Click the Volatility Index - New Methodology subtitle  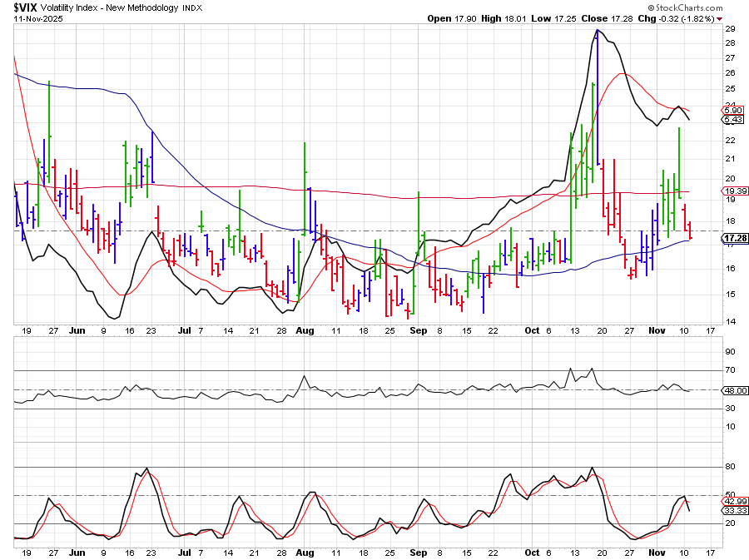coord(124,7)
